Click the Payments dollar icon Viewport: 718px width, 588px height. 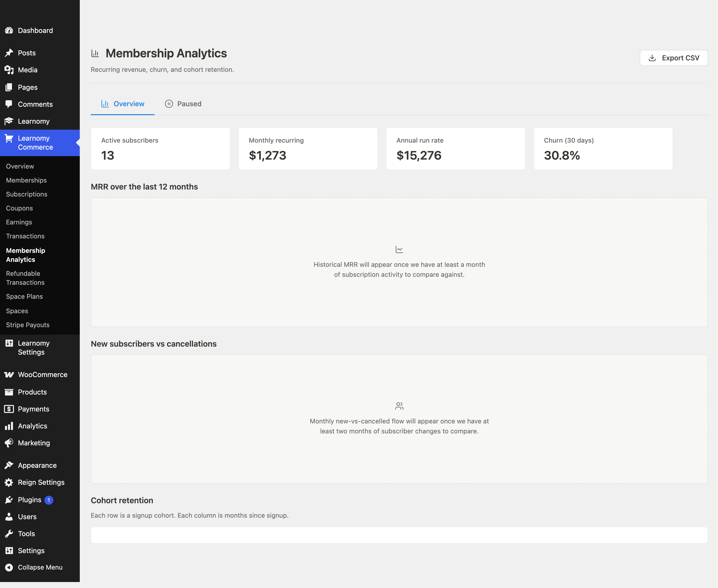pos(9,409)
